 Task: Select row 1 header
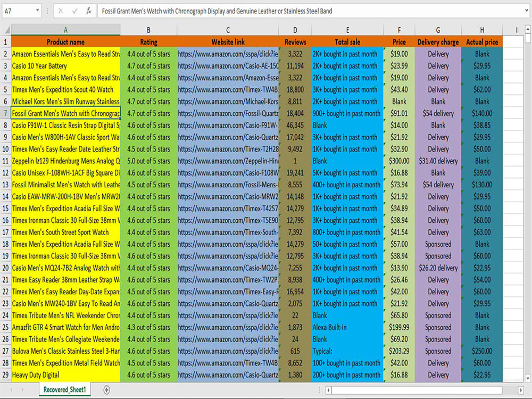[5, 42]
